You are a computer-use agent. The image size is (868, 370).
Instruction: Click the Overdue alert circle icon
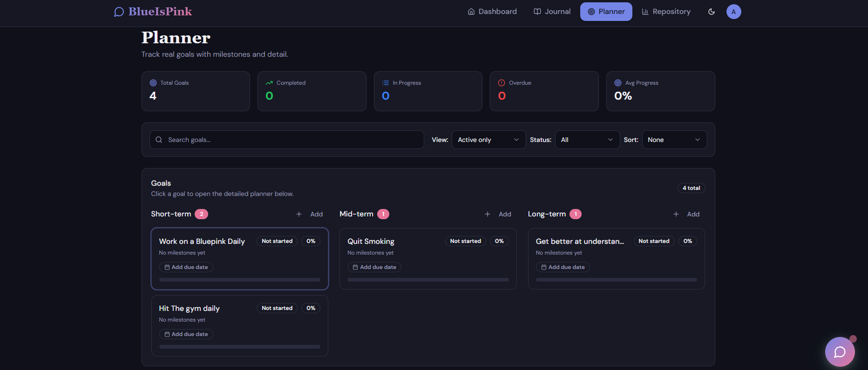coord(502,83)
